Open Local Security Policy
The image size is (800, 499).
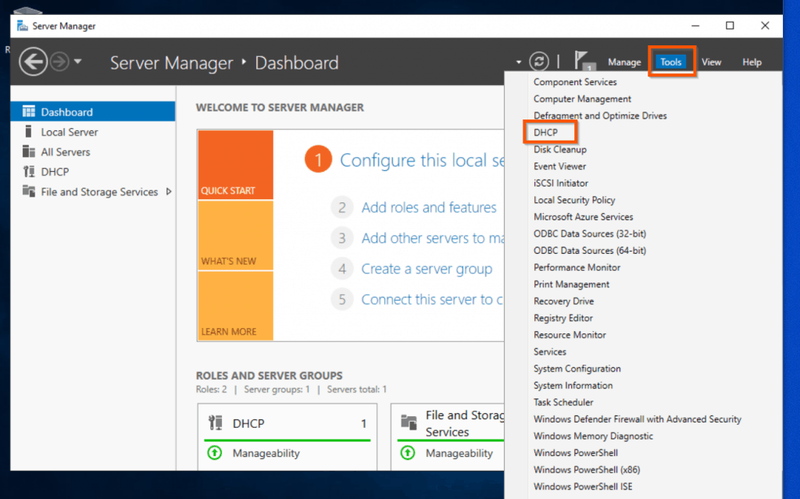coord(574,199)
